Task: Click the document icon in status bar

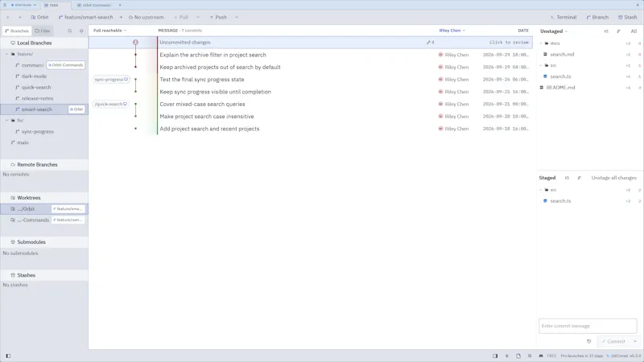Action: [x=518, y=356]
